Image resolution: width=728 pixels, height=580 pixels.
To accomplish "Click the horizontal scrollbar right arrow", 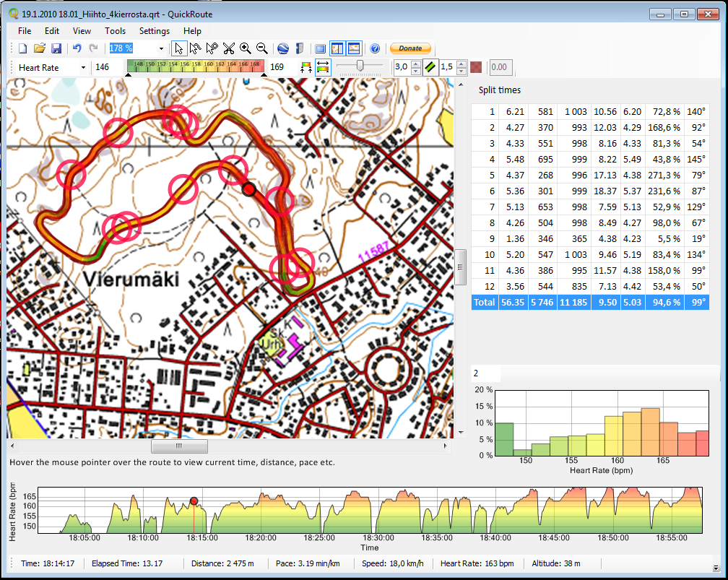I will click(445, 446).
